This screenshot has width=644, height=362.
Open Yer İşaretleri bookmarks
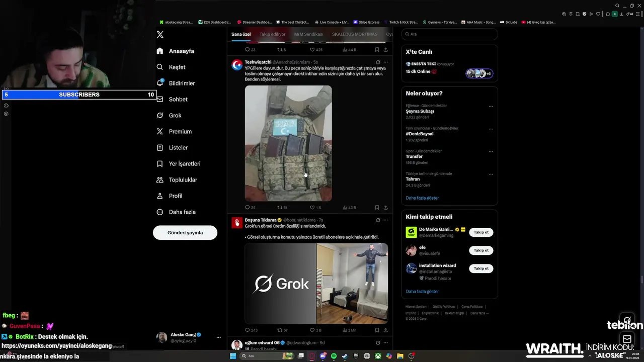tap(179, 163)
